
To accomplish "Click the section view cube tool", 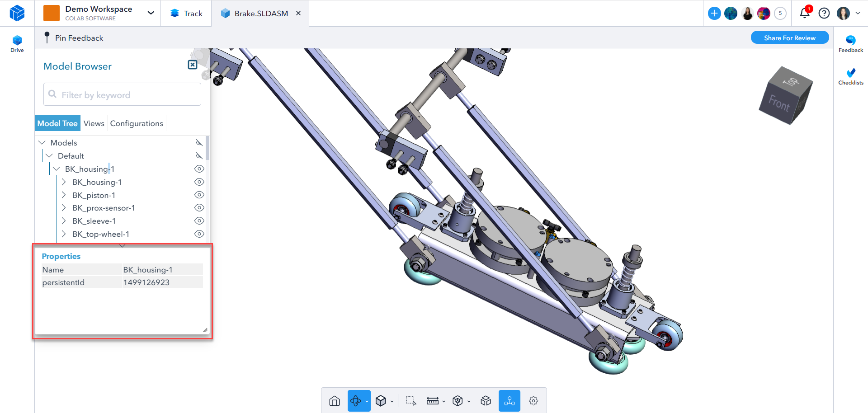I will tap(458, 401).
